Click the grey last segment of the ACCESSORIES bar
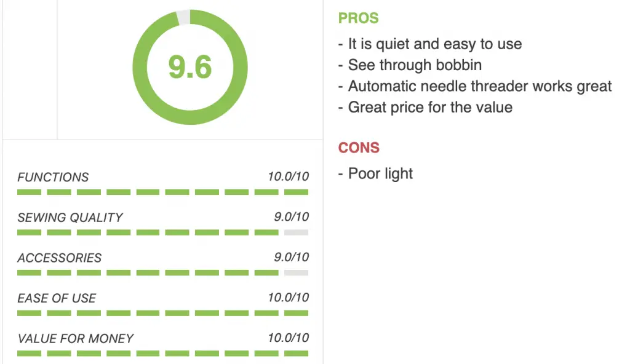Viewport: 630px width, 364px height. tap(296, 273)
